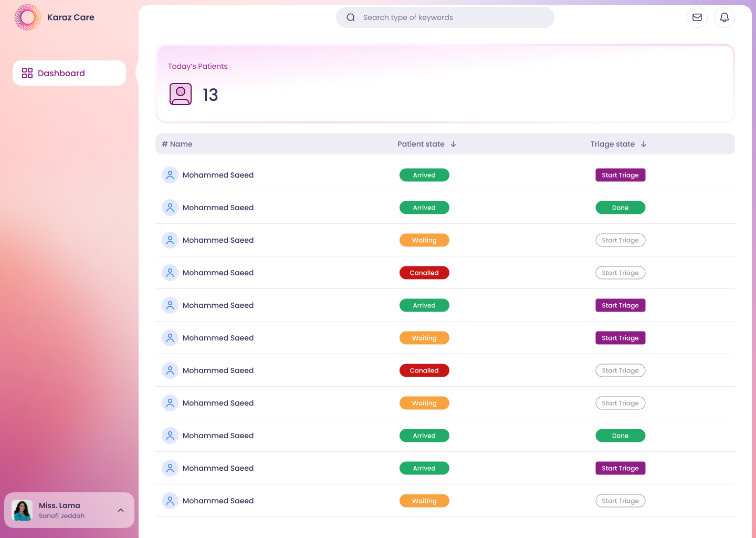
Task: Start Triage for the sixth row Waiting patient
Action: click(x=620, y=338)
